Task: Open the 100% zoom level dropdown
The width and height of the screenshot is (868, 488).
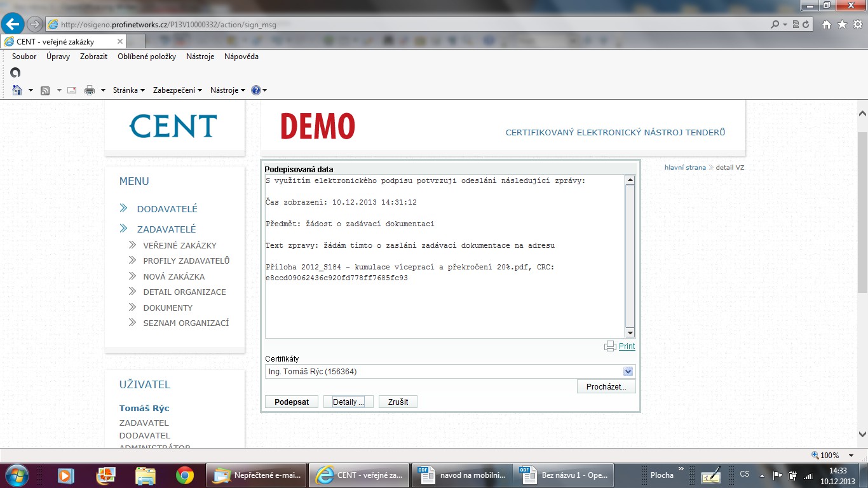Action: [x=852, y=455]
